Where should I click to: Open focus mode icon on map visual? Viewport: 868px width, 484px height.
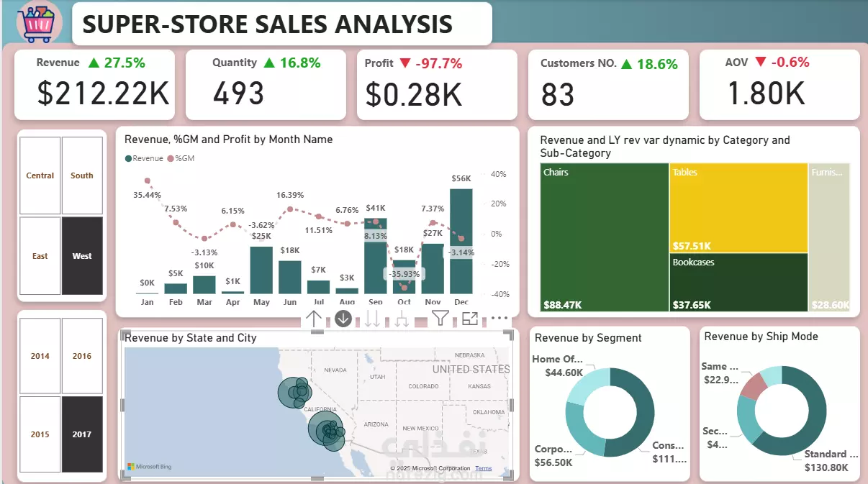tap(470, 318)
